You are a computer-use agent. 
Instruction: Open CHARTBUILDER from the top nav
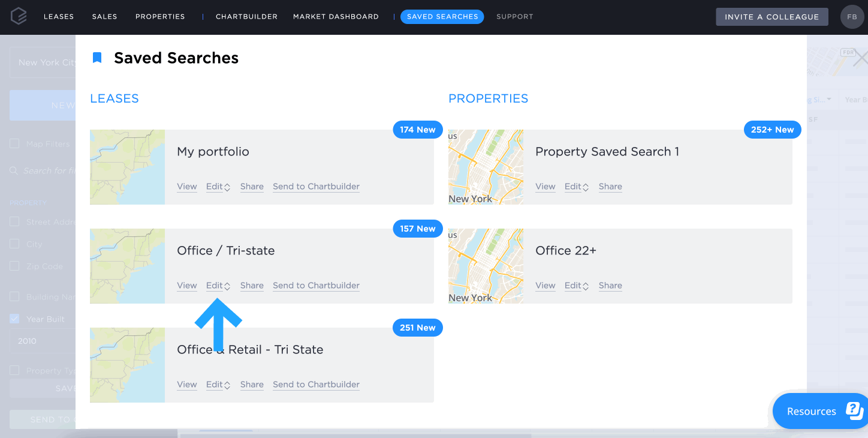pyautogui.click(x=246, y=17)
